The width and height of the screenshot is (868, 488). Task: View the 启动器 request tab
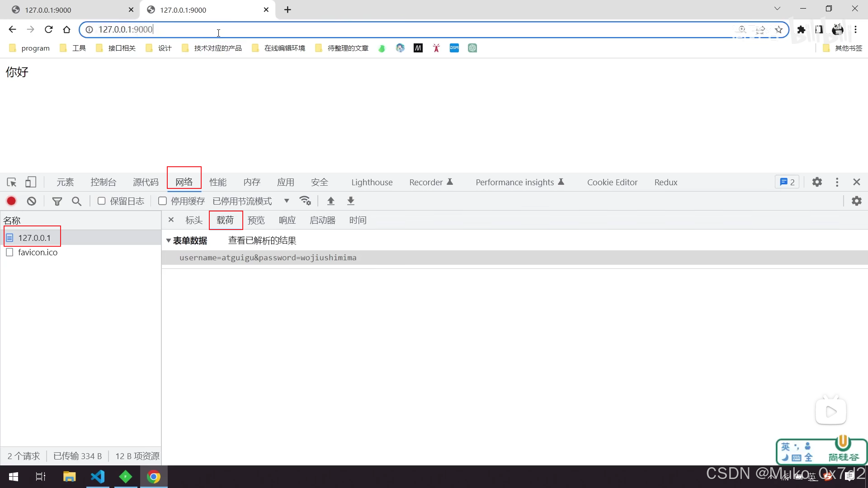[x=322, y=220]
